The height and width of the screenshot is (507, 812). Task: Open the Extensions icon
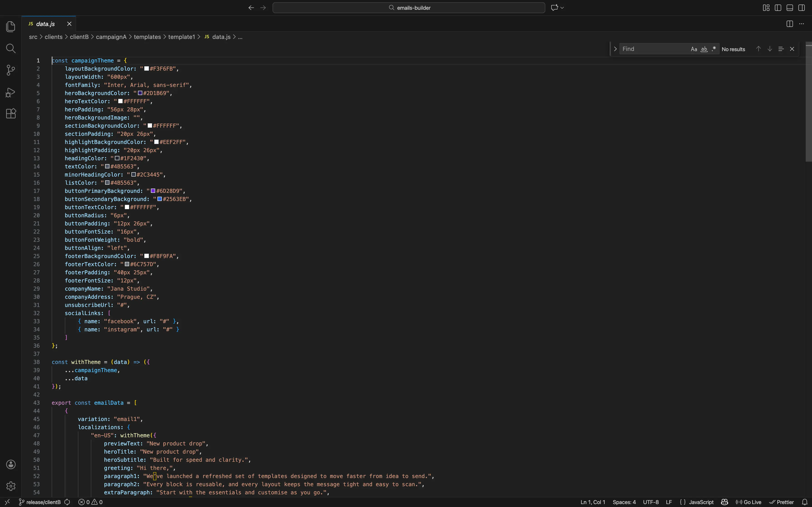[11, 113]
